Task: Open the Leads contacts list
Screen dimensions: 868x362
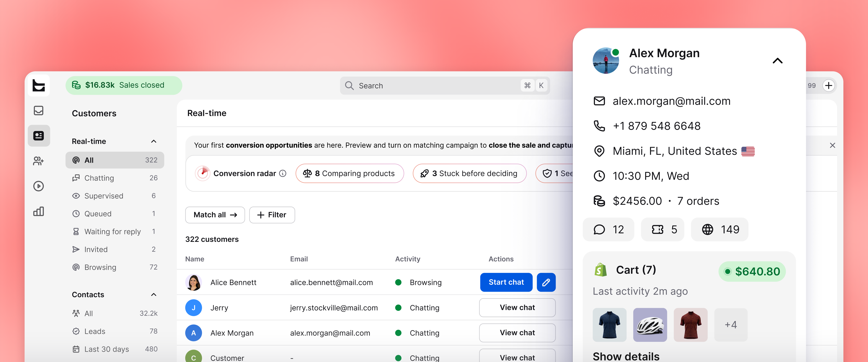Action: click(115, 331)
